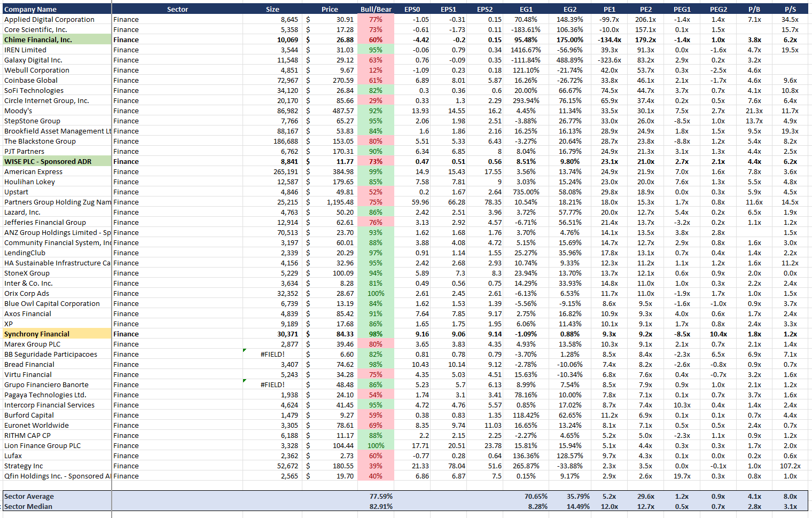Click the Strategy Inc name cell
The height and width of the screenshot is (518, 812).
[x=57, y=466]
